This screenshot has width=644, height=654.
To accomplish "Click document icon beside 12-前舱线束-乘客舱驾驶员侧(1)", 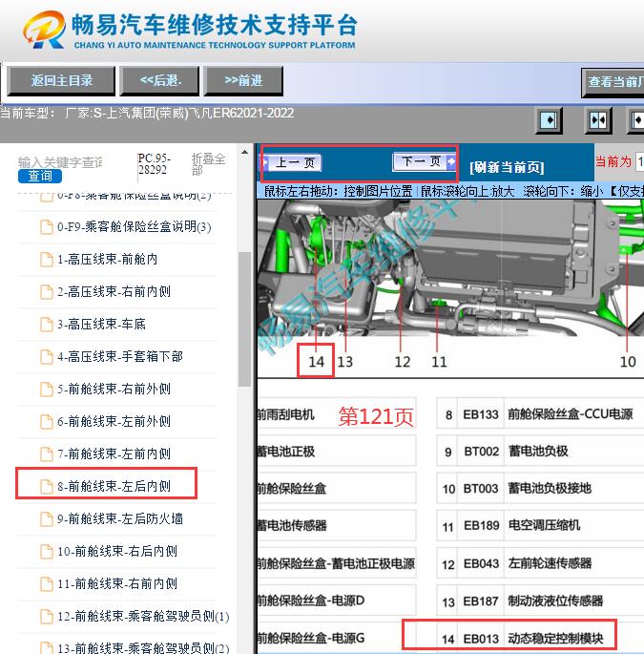I will [46, 617].
